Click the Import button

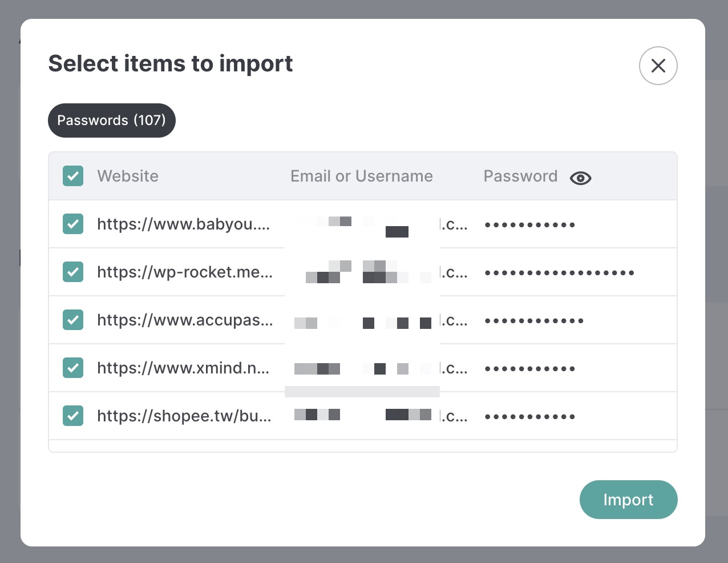coord(628,500)
